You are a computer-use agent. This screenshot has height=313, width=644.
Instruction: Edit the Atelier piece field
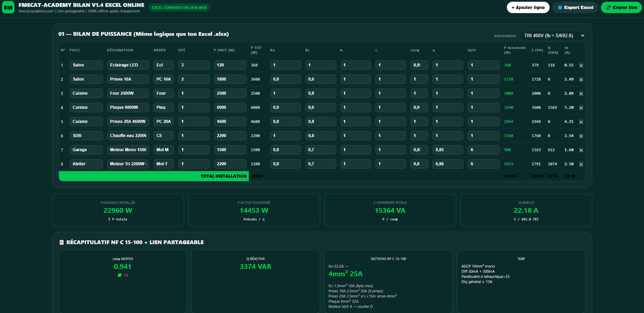(x=86, y=164)
